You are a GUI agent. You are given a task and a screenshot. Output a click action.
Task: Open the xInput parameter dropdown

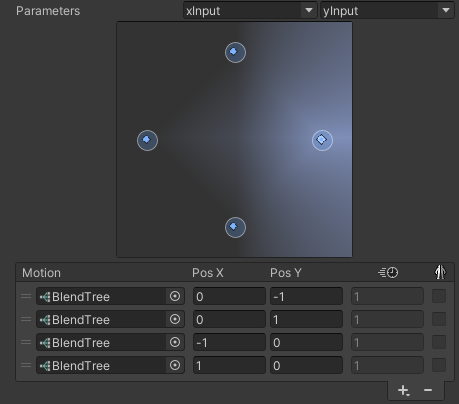(x=250, y=11)
